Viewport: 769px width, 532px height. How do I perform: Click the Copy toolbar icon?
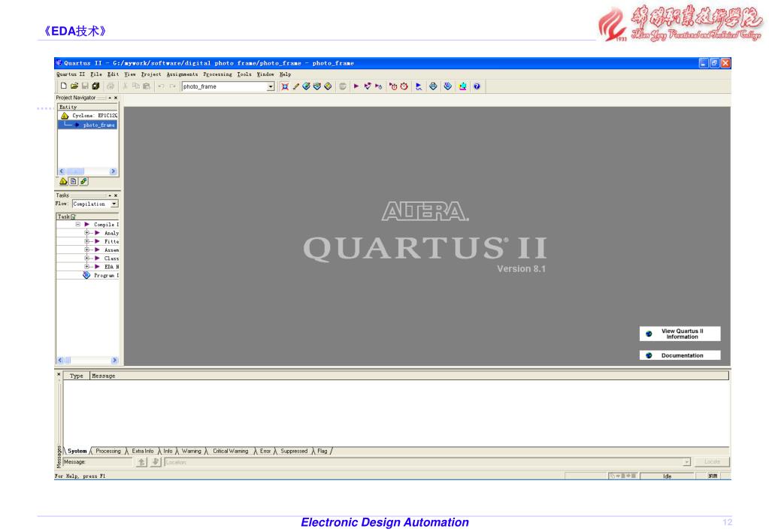tap(136, 86)
